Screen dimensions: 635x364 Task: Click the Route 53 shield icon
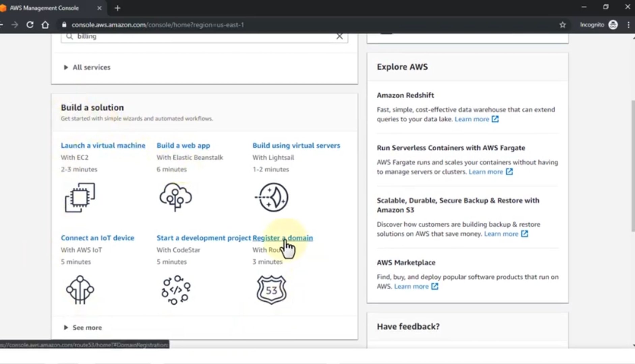271,290
